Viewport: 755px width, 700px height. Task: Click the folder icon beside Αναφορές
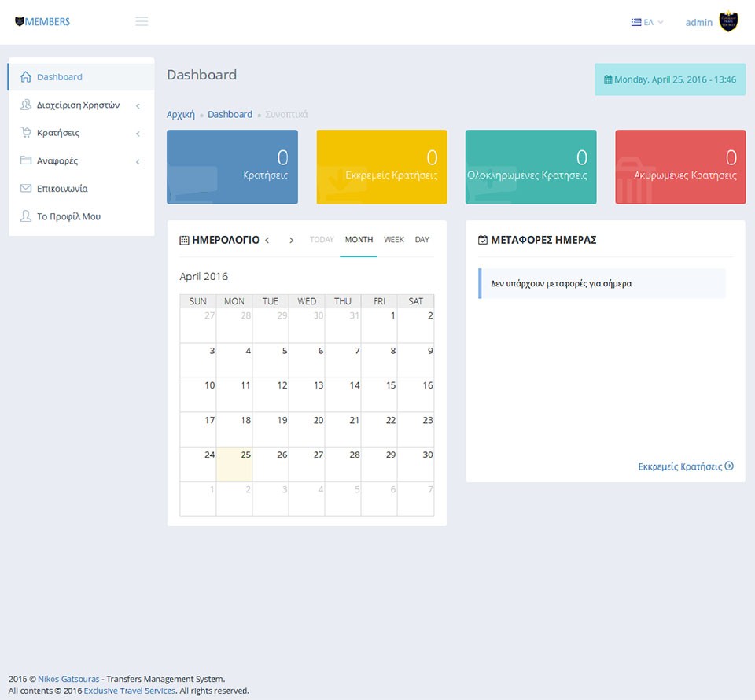(26, 160)
